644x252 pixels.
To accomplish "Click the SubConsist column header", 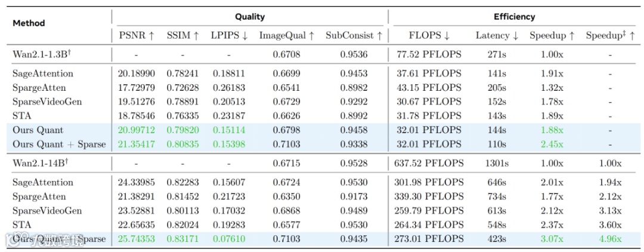I will tap(354, 36).
